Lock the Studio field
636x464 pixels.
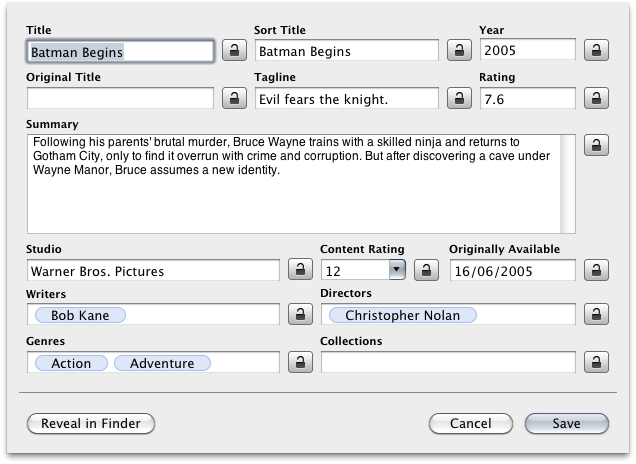click(x=299, y=270)
